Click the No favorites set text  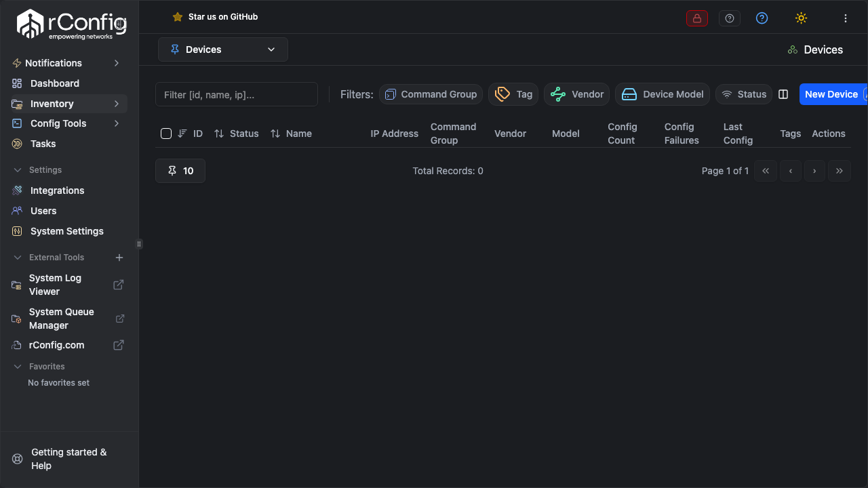pos(59,383)
